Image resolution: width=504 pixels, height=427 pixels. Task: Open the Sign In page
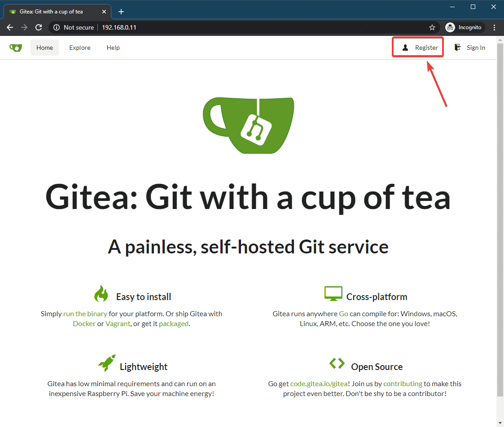pyautogui.click(x=469, y=48)
